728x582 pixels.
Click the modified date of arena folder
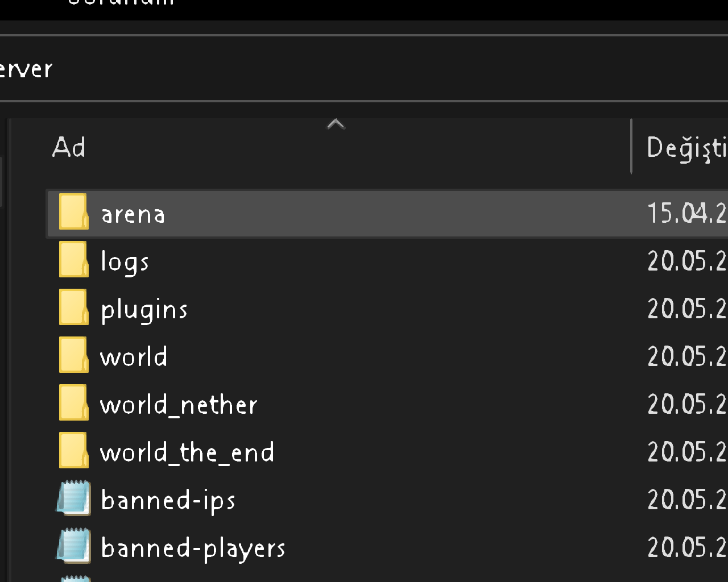[x=687, y=214]
